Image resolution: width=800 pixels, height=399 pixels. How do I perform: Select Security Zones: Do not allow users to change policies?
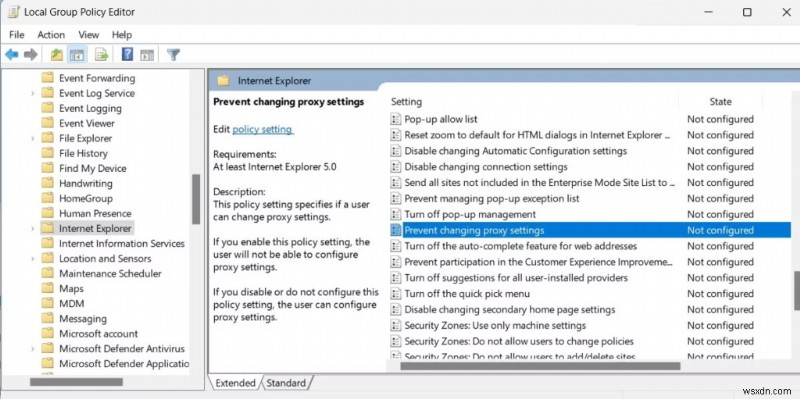(x=519, y=341)
